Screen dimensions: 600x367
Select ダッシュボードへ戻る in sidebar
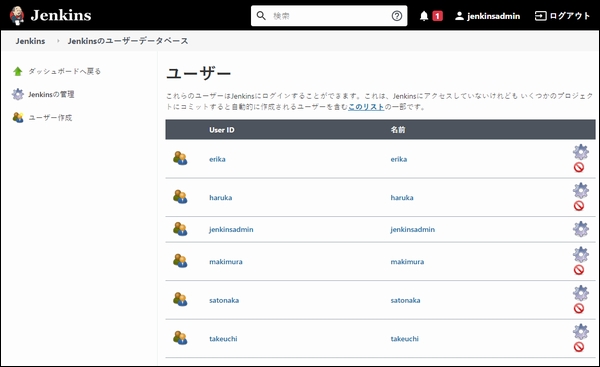(65, 71)
